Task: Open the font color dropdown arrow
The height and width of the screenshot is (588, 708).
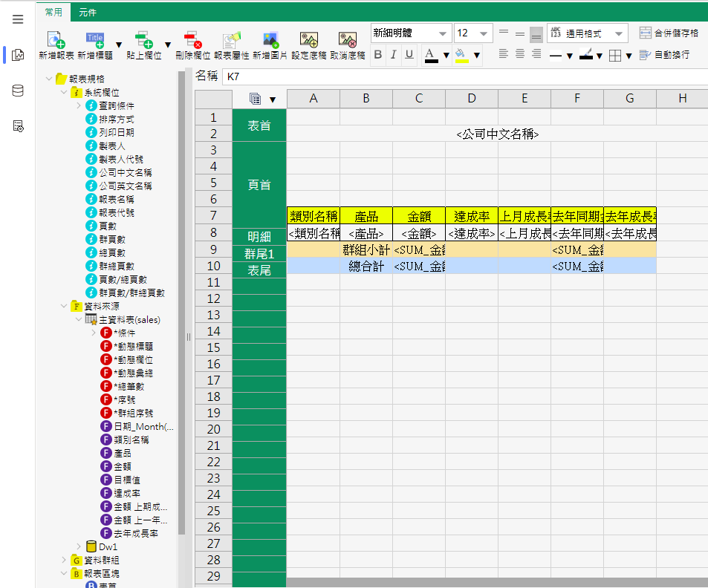Action: (x=446, y=56)
